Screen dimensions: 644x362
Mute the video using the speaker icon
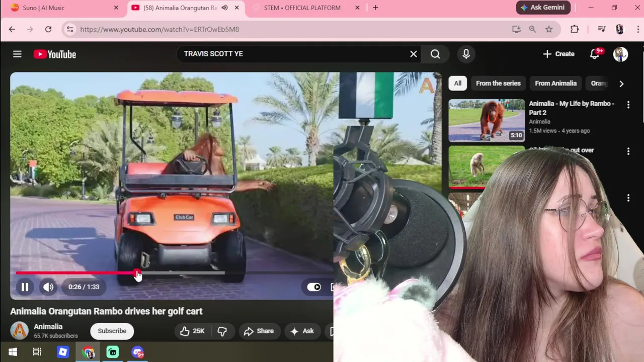(48, 287)
